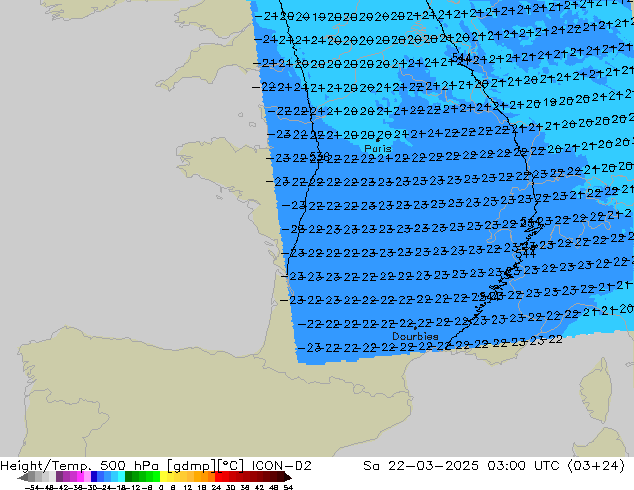
Task: Click the purple segment of the temperature legend
Action: point(66,477)
